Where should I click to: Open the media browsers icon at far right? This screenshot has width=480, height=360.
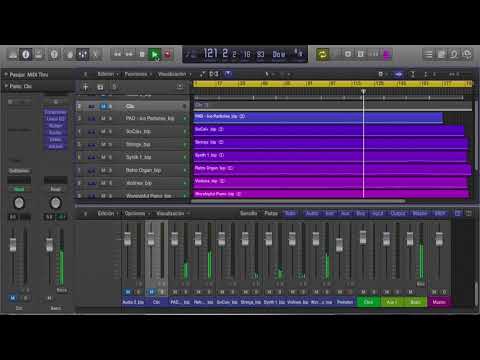467,54
